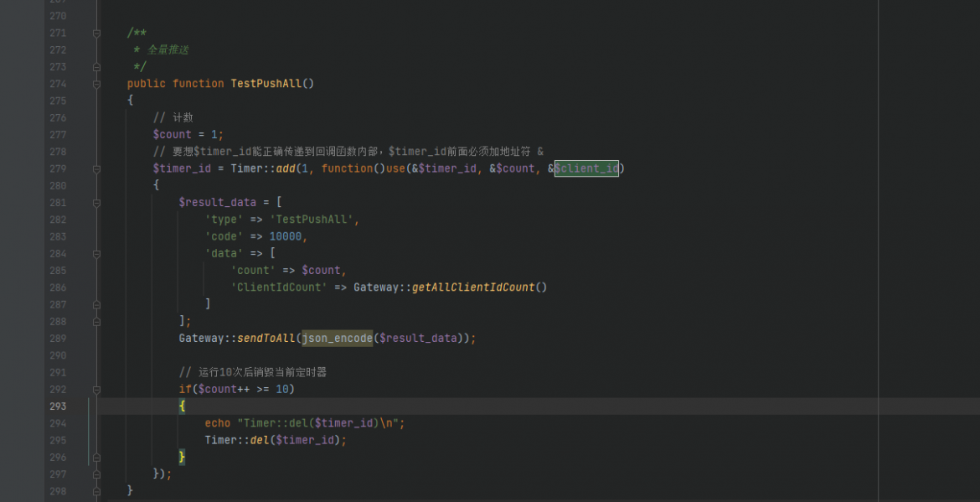980x502 pixels.
Task: Click the 'code' array key
Action: [224, 236]
